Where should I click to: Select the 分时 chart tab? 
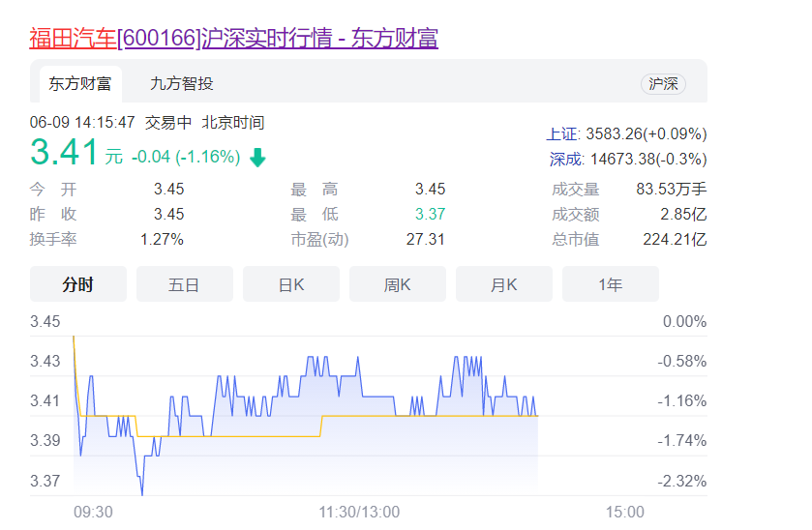[78, 284]
